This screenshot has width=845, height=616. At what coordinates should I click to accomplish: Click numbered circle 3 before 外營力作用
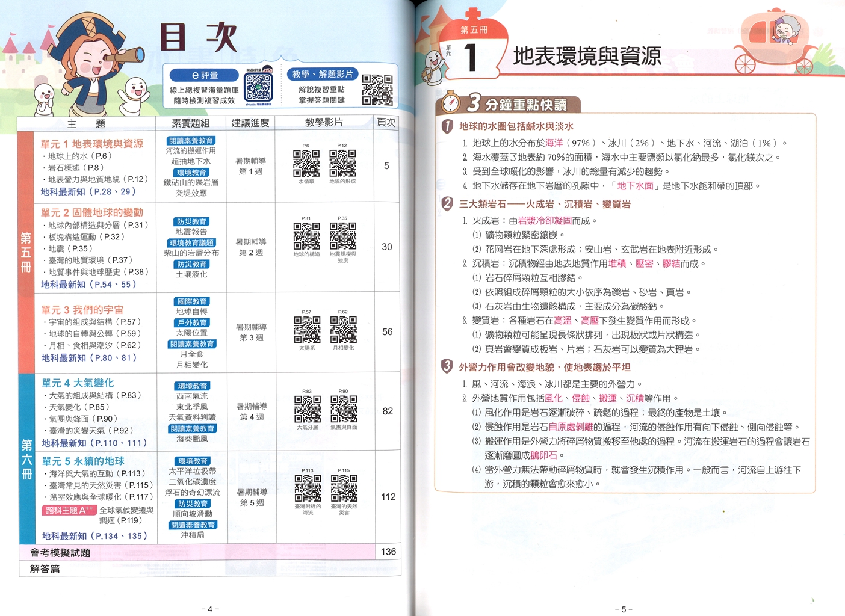pyautogui.click(x=447, y=367)
